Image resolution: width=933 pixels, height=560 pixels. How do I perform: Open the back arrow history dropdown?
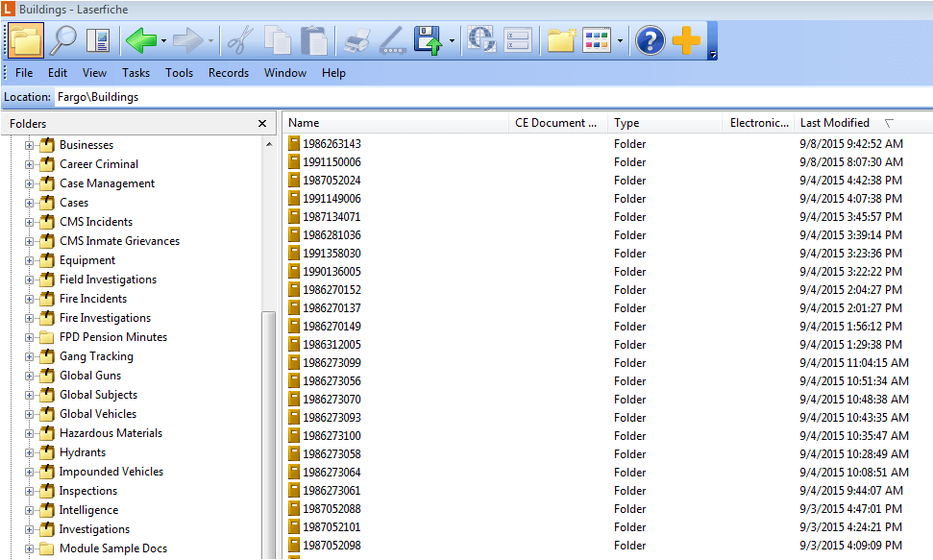click(163, 41)
